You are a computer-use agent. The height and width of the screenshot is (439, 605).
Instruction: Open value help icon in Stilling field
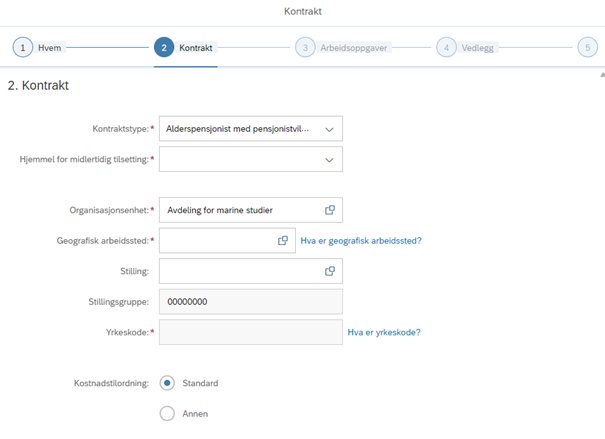click(330, 271)
